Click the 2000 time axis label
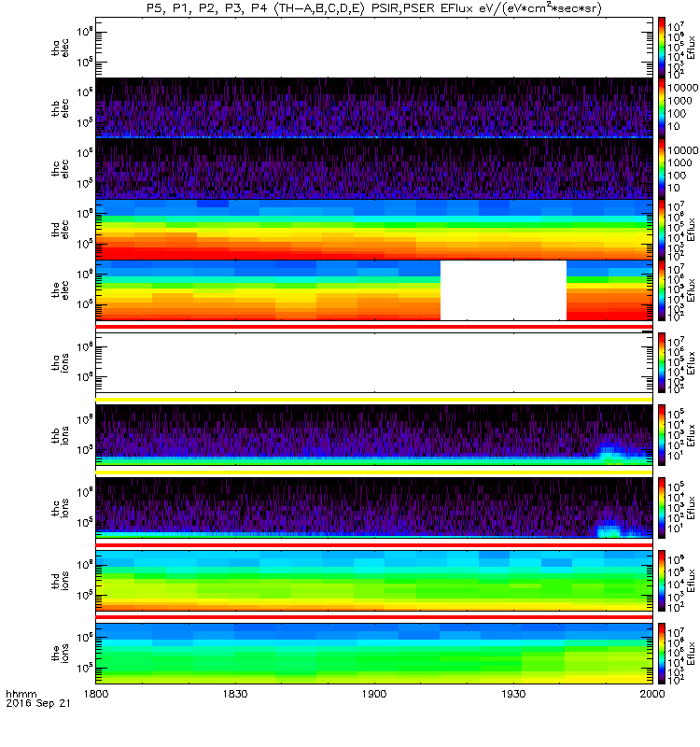The height and width of the screenshot is (747, 700). (652, 694)
